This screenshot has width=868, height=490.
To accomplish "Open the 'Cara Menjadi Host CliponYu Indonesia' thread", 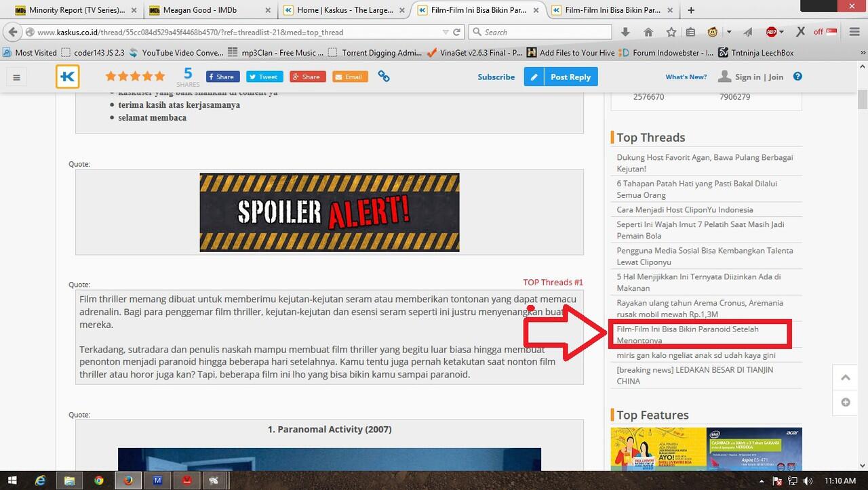I will [x=684, y=209].
